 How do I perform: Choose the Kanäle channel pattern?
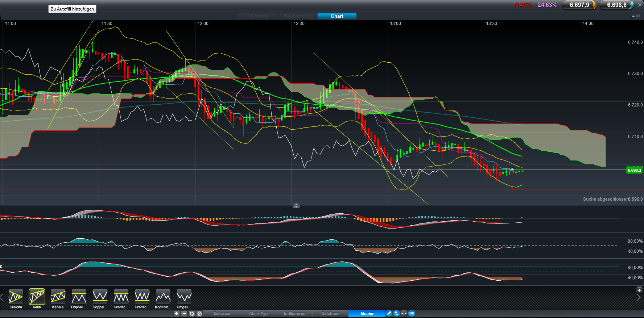pos(58,297)
